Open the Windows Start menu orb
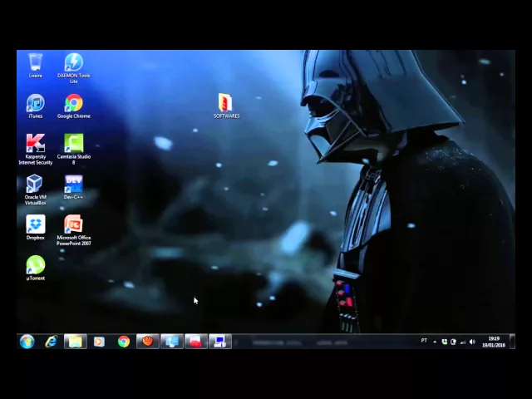532x399 pixels. (27, 342)
